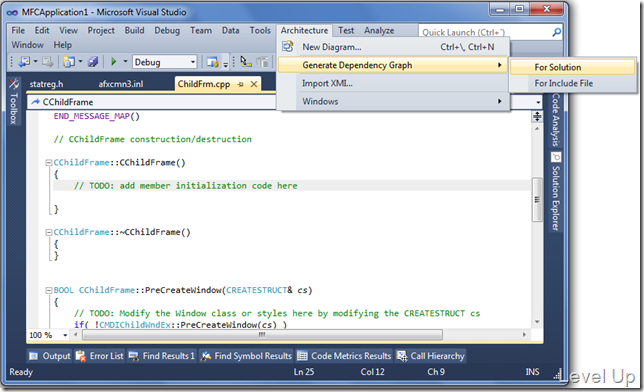Click the Navigate Forward toolbar icon
This screenshot has width=644, height=392.
point(47,62)
